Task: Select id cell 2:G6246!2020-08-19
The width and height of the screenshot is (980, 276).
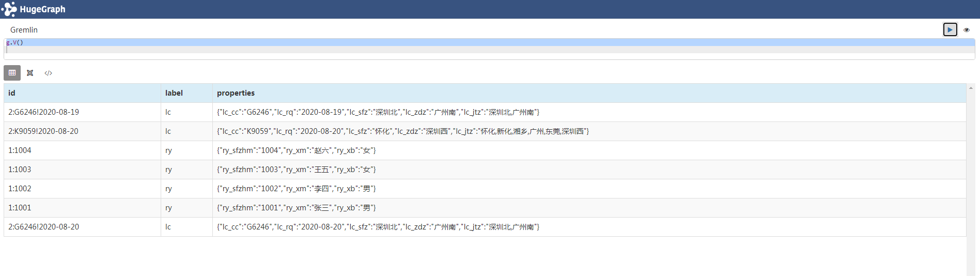Action: pyautogui.click(x=82, y=112)
